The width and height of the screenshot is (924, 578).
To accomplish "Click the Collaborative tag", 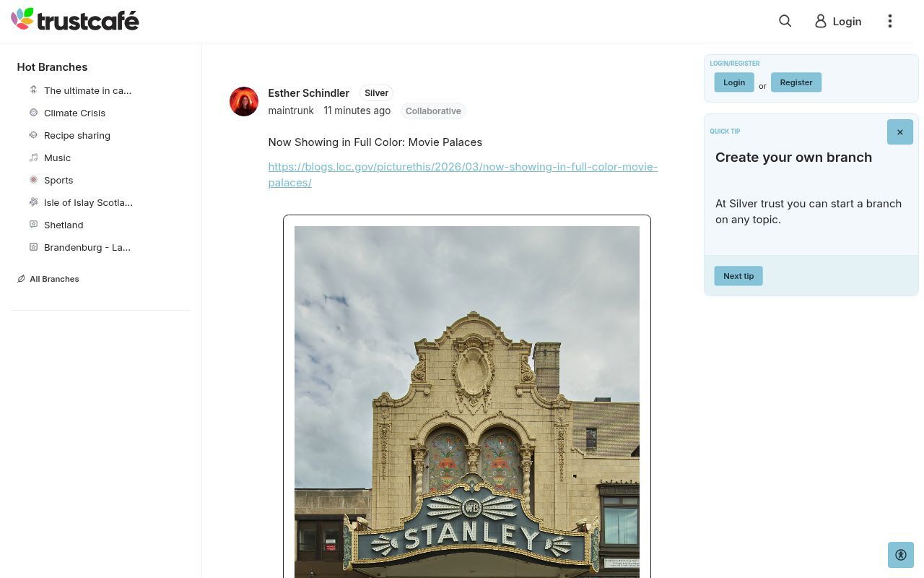I will coord(433,111).
